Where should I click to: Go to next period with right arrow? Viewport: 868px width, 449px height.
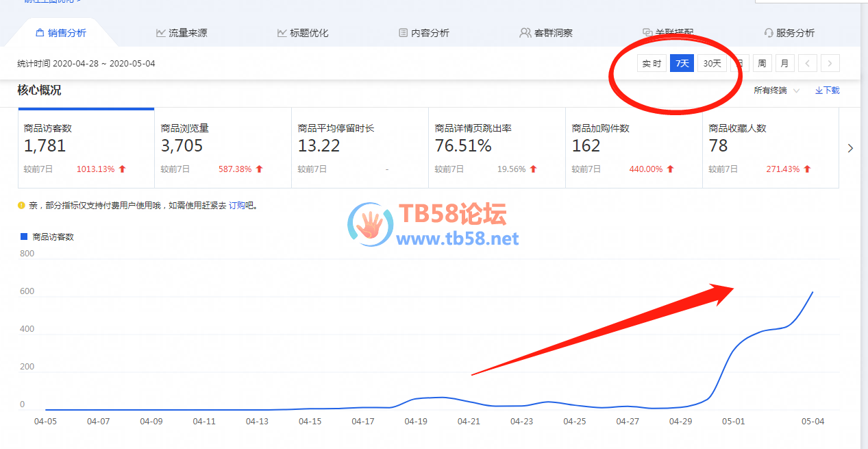click(830, 64)
